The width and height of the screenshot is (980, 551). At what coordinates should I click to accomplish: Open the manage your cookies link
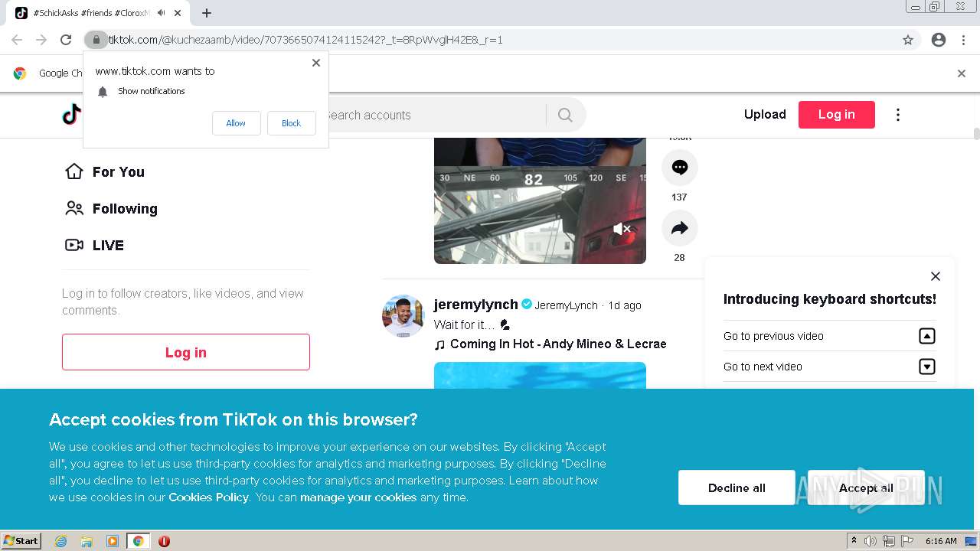tap(358, 497)
